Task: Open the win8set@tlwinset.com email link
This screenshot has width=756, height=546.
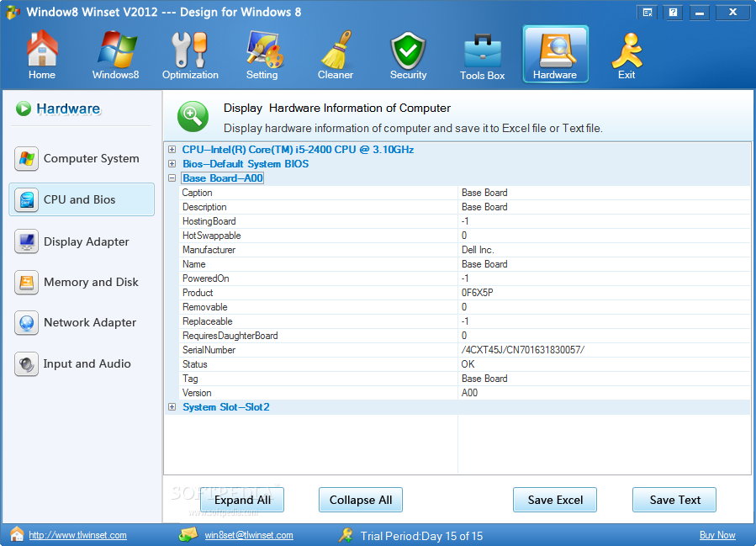Action: click(249, 535)
